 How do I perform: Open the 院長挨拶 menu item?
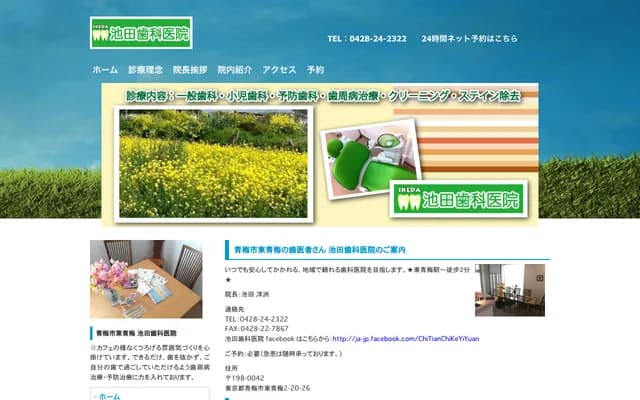click(x=190, y=70)
